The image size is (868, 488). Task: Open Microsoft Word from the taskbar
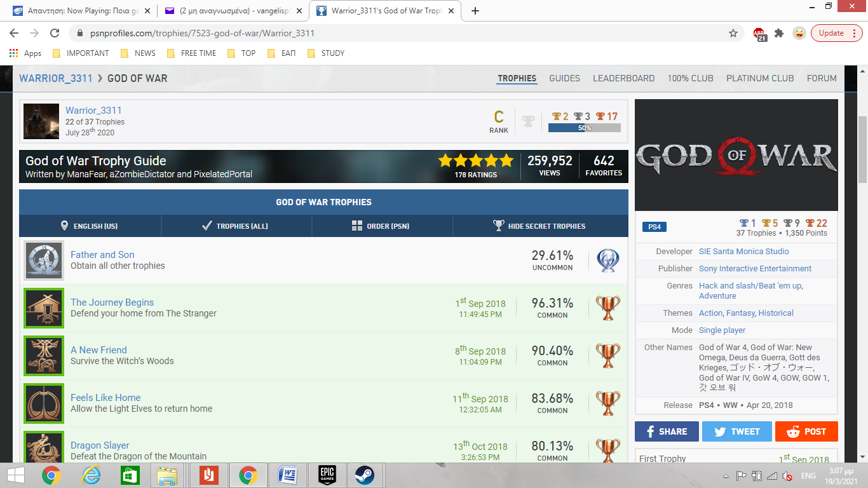[x=288, y=475]
